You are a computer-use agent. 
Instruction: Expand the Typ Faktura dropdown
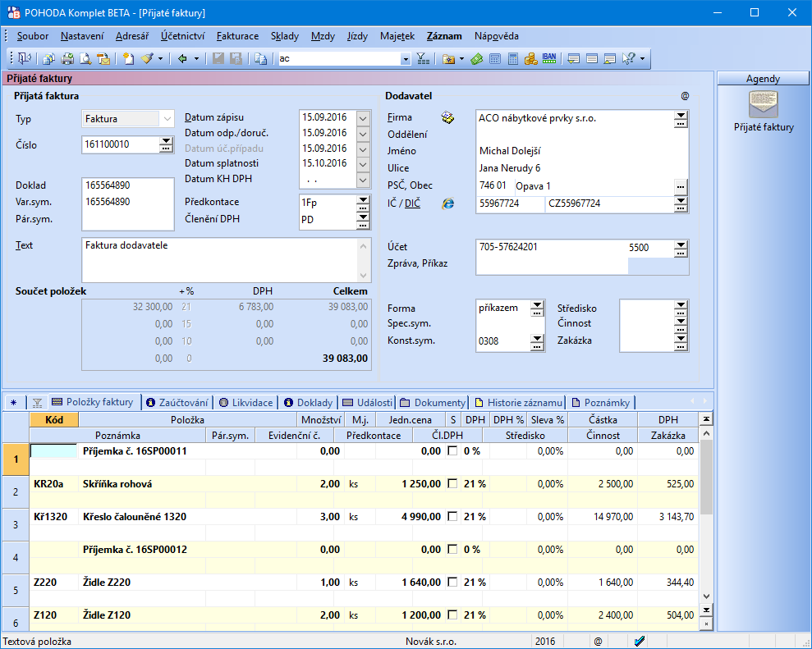coord(167,118)
